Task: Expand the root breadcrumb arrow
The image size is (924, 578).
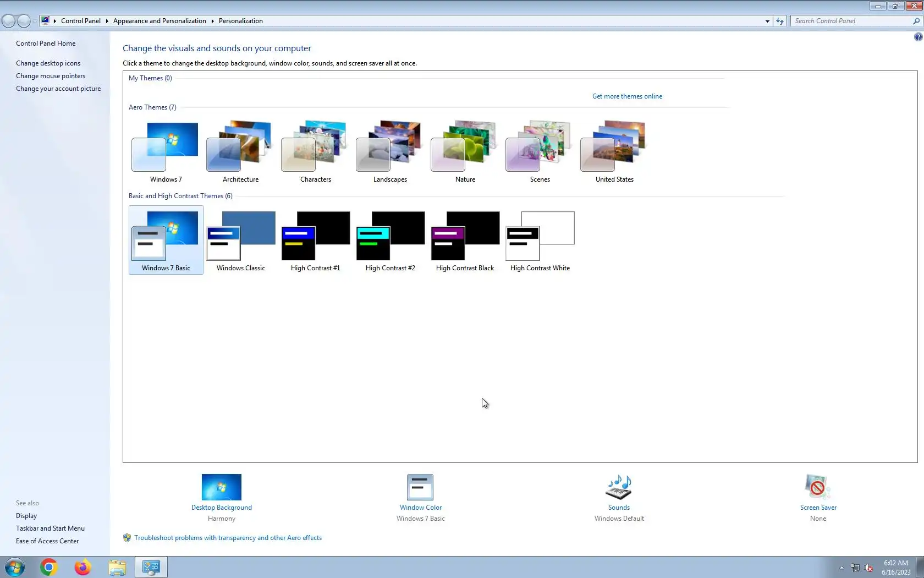Action: tap(55, 21)
